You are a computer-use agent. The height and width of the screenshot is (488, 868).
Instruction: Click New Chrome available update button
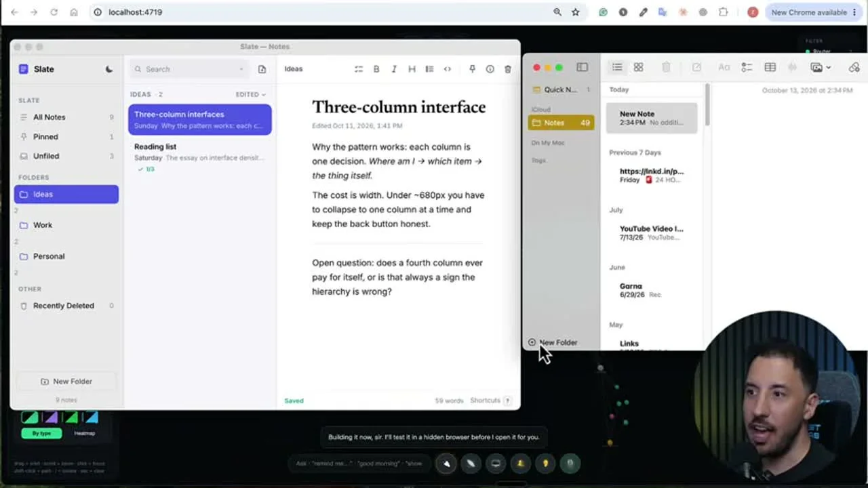tap(813, 12)
